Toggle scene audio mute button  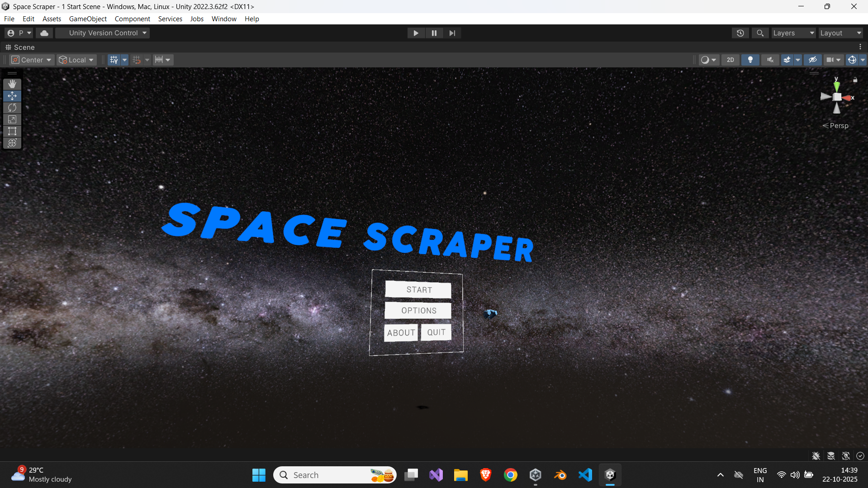pos(770,60)
